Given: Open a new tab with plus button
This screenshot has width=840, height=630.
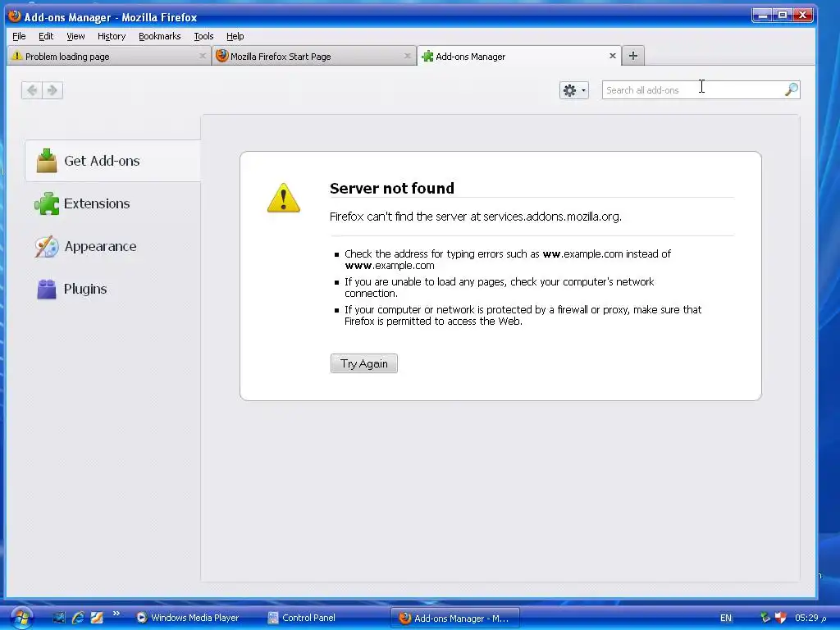Looking at the screenshot, I should click(x=633, y=56).
